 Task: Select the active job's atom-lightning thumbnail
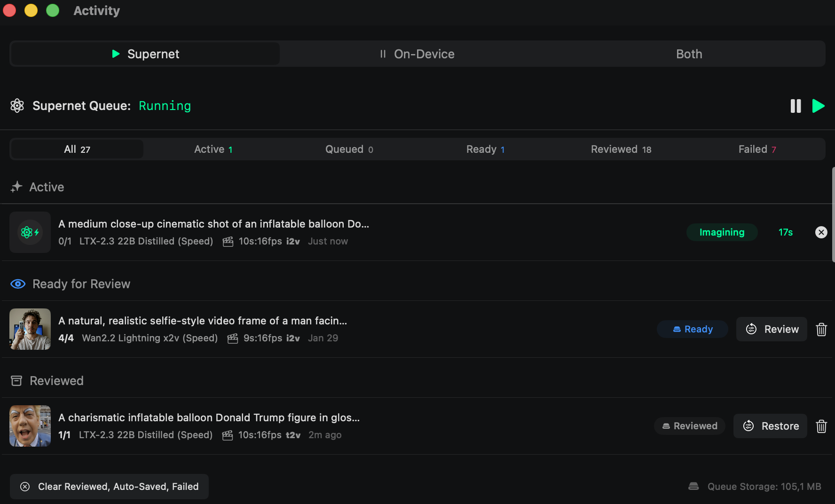(x=30, y=232)
